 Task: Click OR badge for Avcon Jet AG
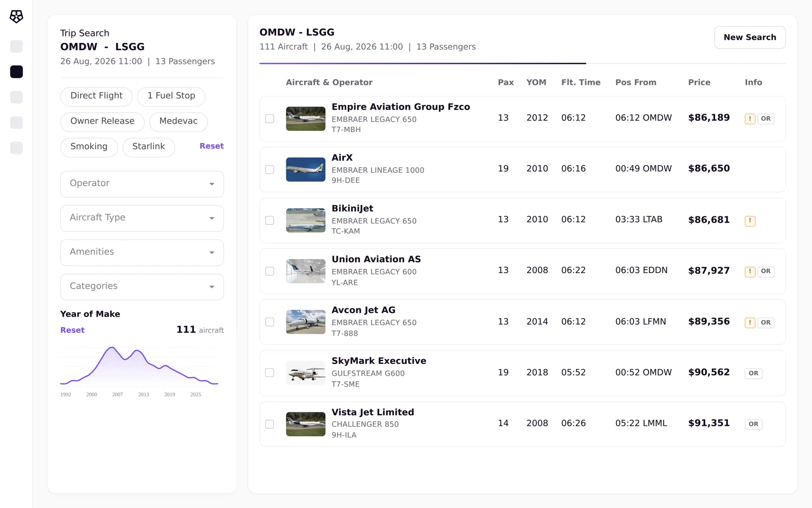pos(765,323)
